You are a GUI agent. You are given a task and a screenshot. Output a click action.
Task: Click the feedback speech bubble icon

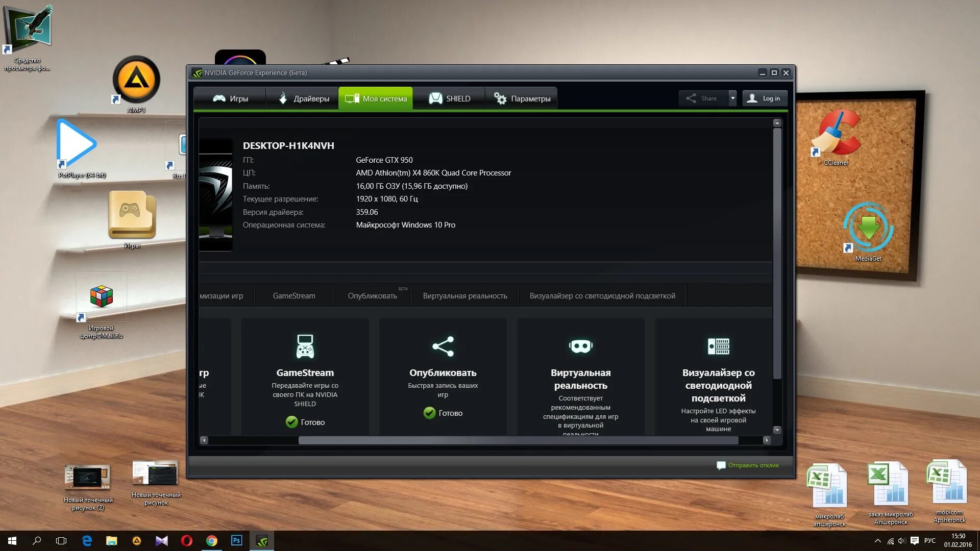tap(721, 465)
